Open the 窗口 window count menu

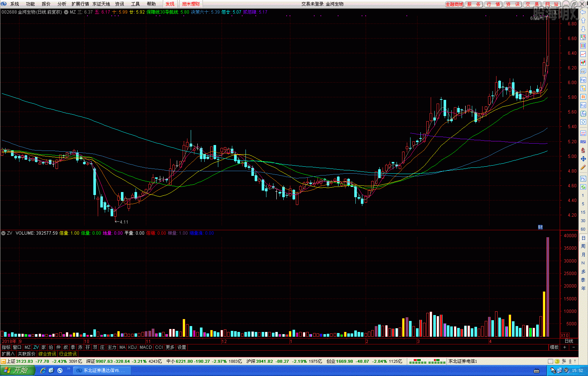click(x=17, y=347)
